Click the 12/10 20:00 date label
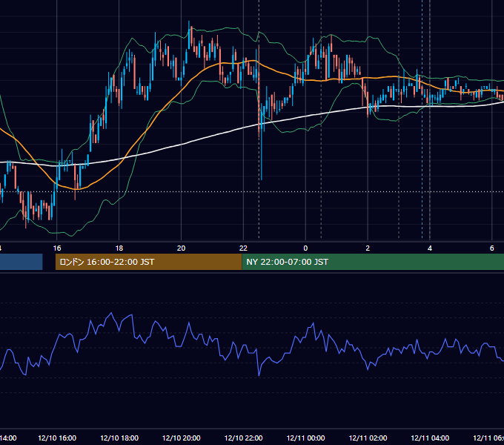Image resolution: width=504 pixels, height=445 pixels. tap(182, 438)
